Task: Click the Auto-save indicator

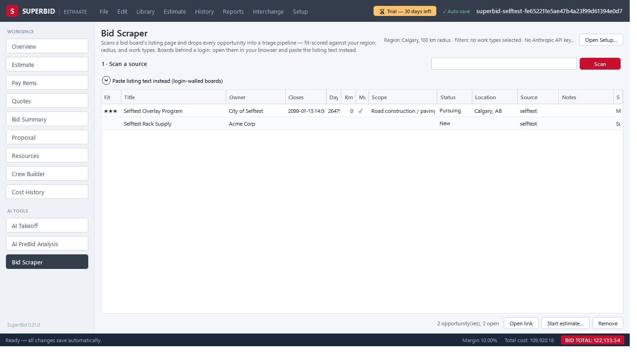Action: (456, 11)
